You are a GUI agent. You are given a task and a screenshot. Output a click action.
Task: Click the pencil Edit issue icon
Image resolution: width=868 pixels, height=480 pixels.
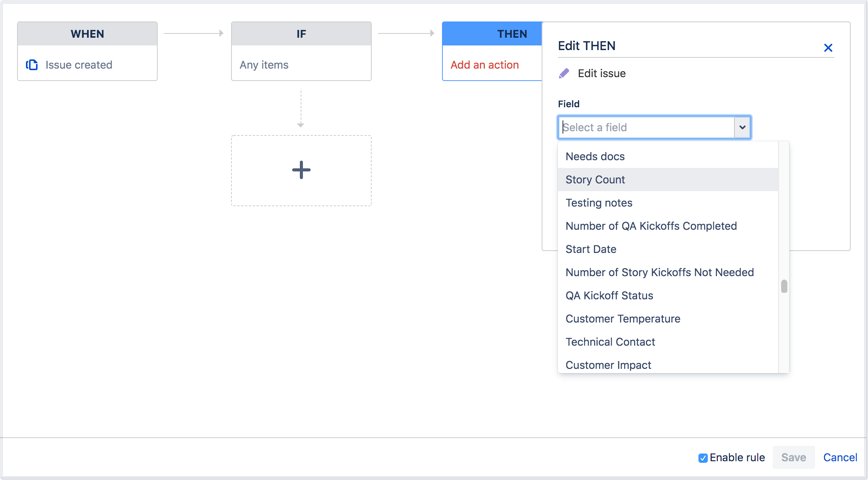(x=564, y=74)
